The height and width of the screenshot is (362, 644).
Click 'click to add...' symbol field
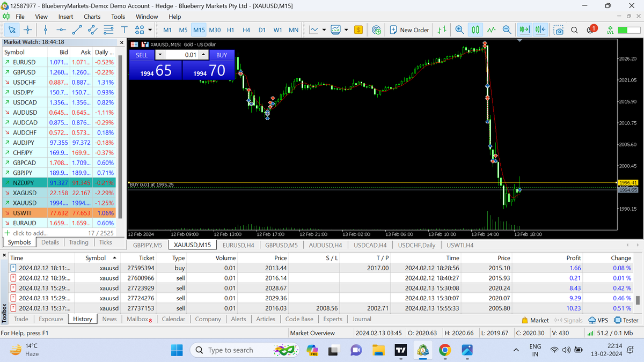[x=29, y=233]
